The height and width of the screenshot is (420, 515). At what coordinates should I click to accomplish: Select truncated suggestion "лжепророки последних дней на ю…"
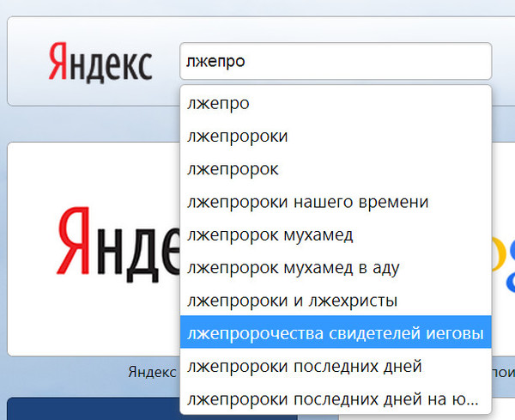[x=336, y=399]
